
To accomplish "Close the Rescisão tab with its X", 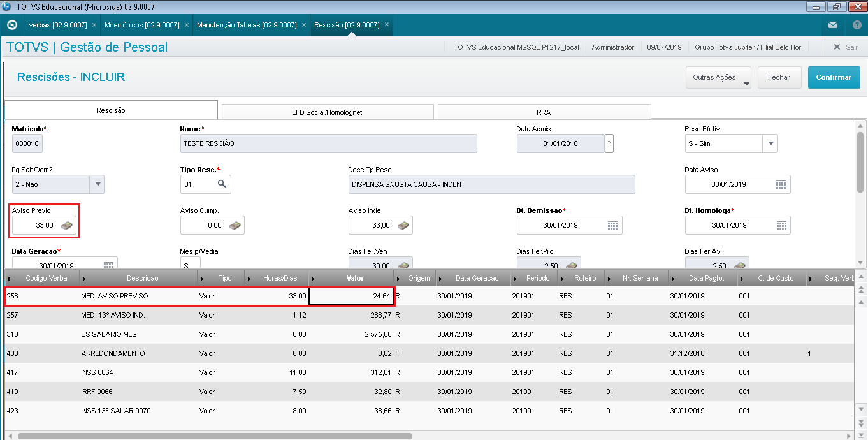I will click(386, 25).
